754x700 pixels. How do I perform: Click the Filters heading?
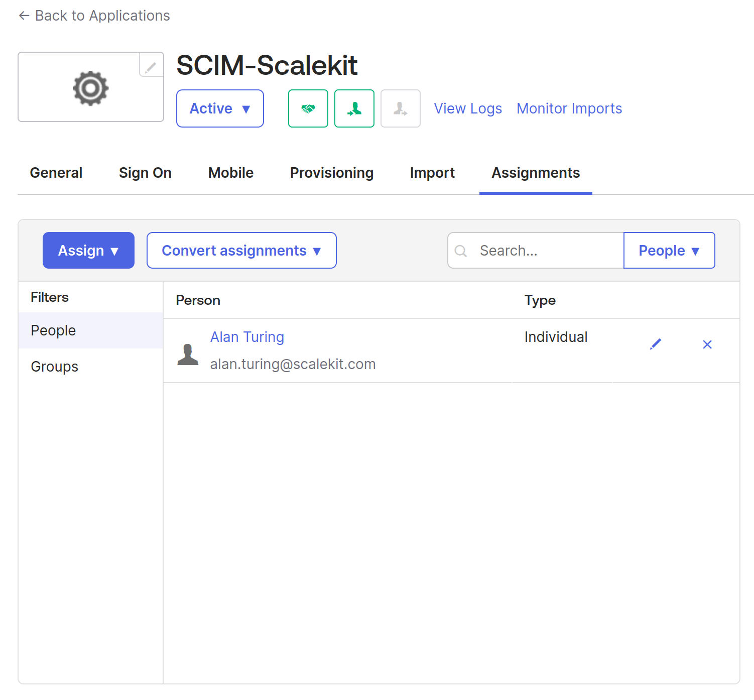[49, 297]
